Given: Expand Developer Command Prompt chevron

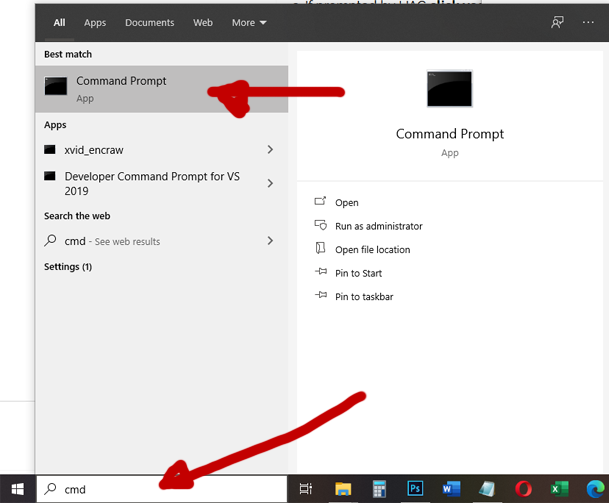Looking at the screenshot, I should coord(270,183).
